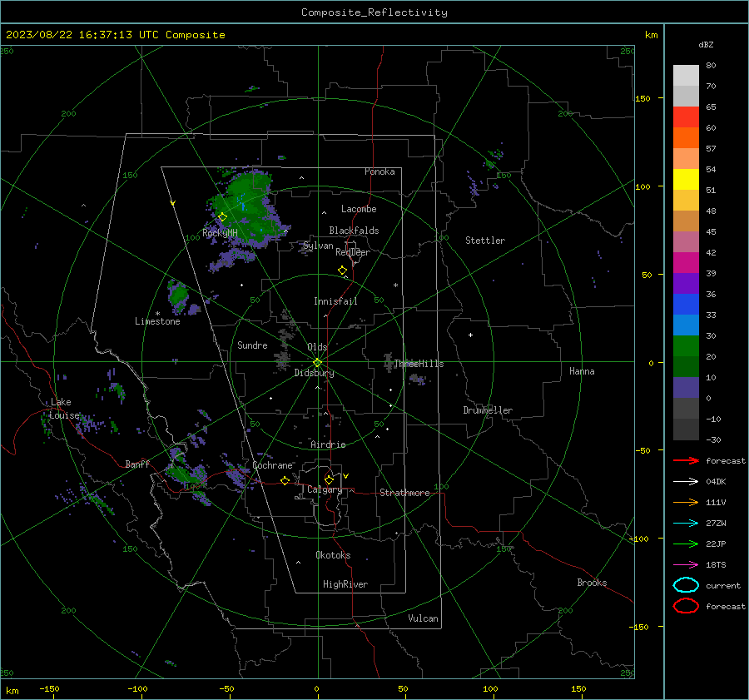Click the magenta 18TS arrow in legend
749x700 pixels.
686,565
